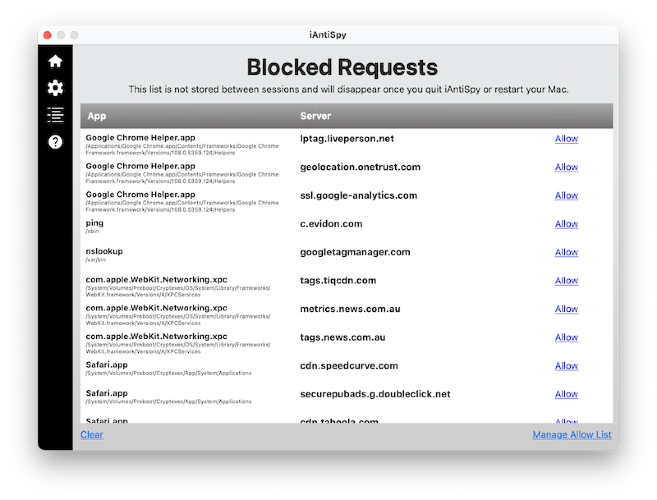The width and height of the screenshot is (657, 500).
Task: Allow tags.tiqcdn.com
Action: pos(566,281)
